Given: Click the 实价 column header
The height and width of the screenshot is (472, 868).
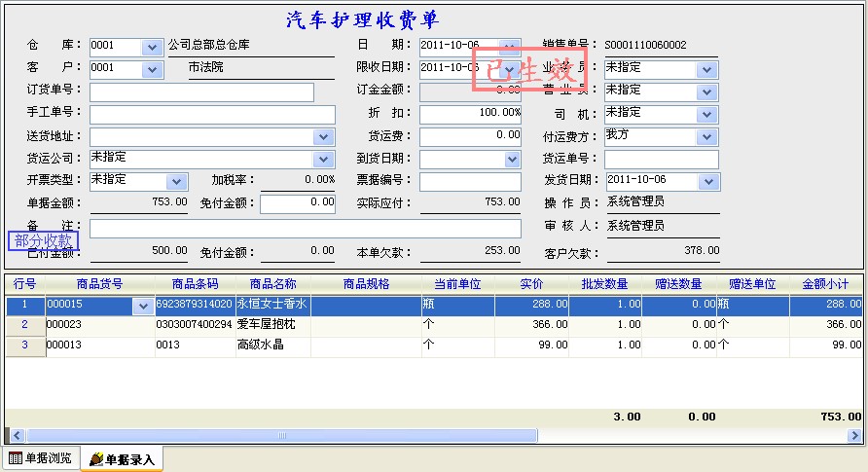Looking at the screenshot, I should 531,284.
